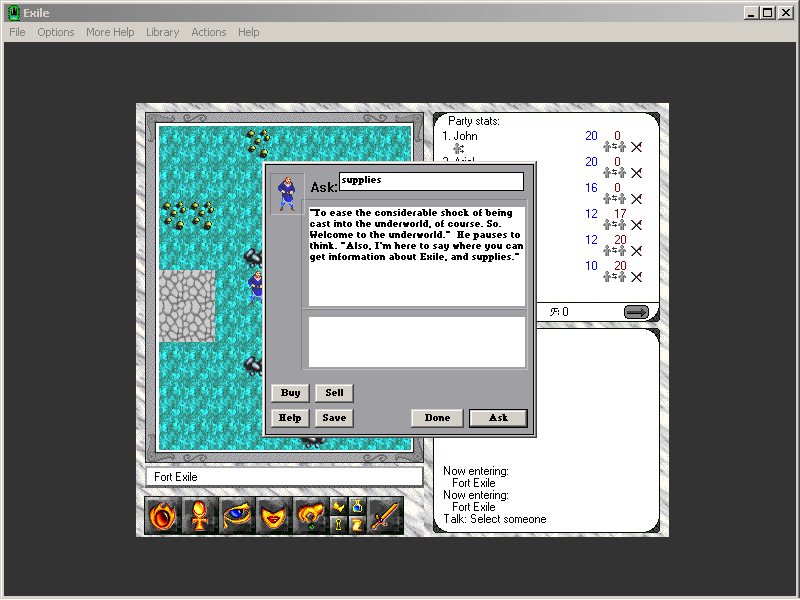The width and height of the screenshot is (800, 600).
Task: Click the '1. John' party member name
Action: (460, 136)
